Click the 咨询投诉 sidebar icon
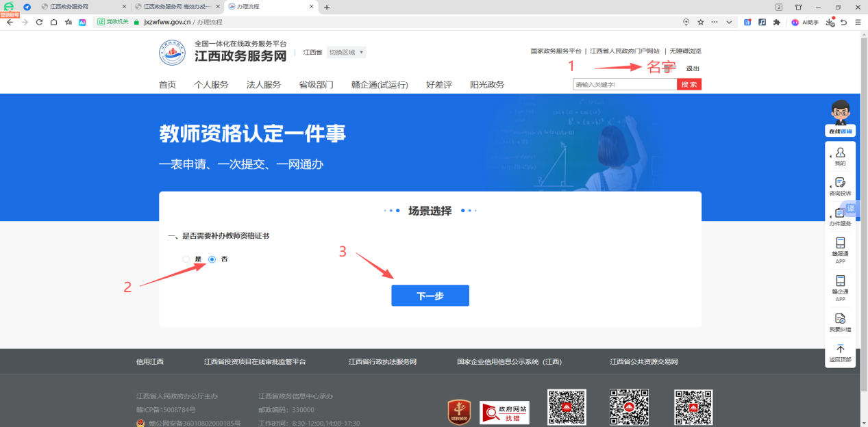This screenshot has height=427, width=868. click(840, 183)
